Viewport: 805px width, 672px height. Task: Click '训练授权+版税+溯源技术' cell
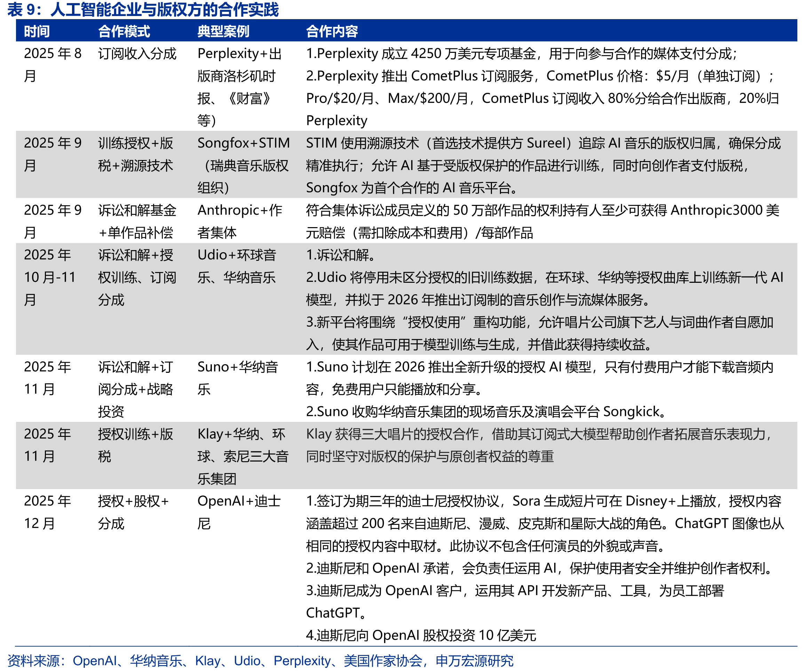136,154
